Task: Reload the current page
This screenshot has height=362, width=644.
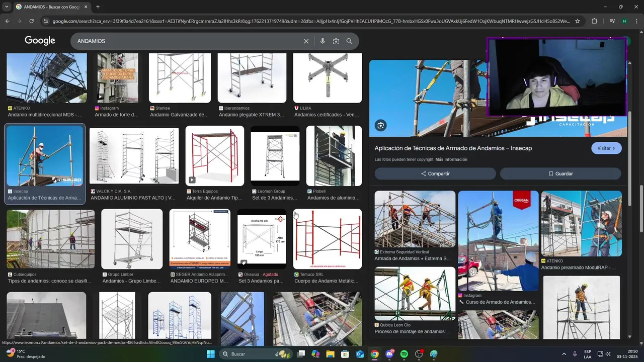Action: click(31, 21)
